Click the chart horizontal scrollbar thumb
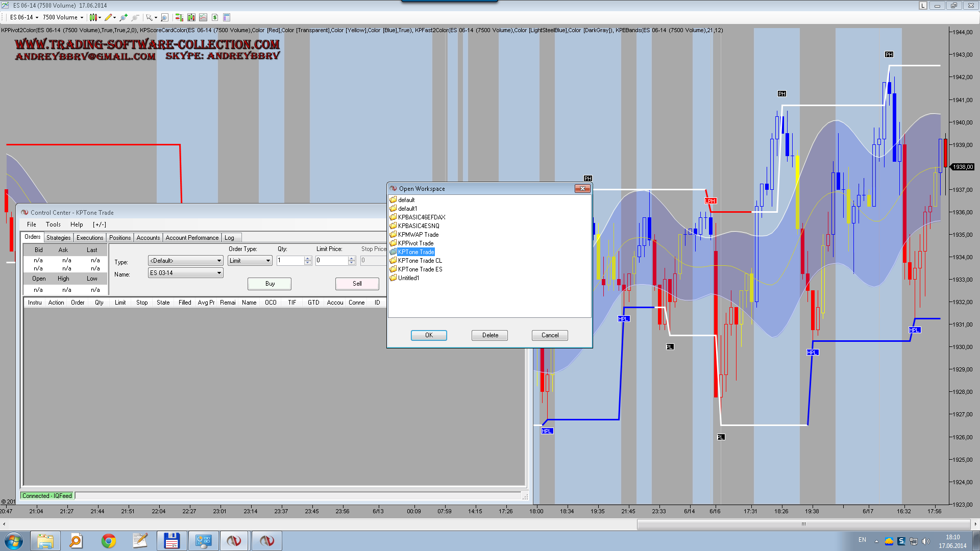The height and width of the screenshot is (551, 980). [x=803, y=524]
